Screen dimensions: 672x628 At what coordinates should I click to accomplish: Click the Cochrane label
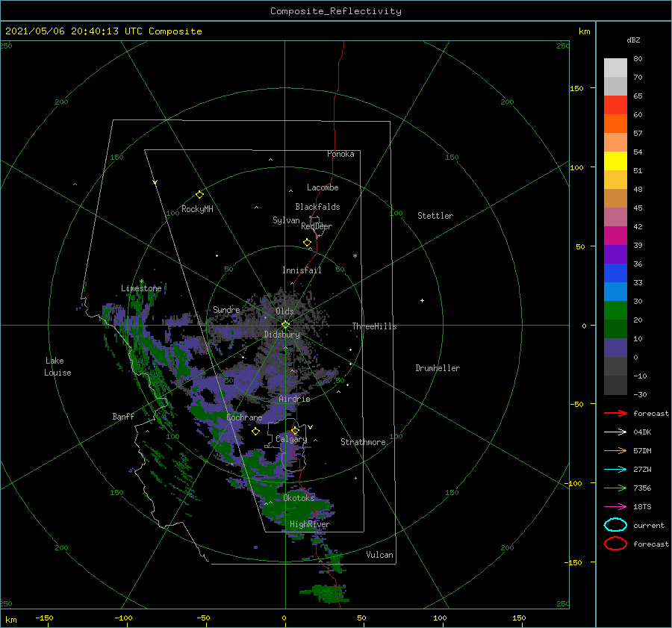click(244, 417)
